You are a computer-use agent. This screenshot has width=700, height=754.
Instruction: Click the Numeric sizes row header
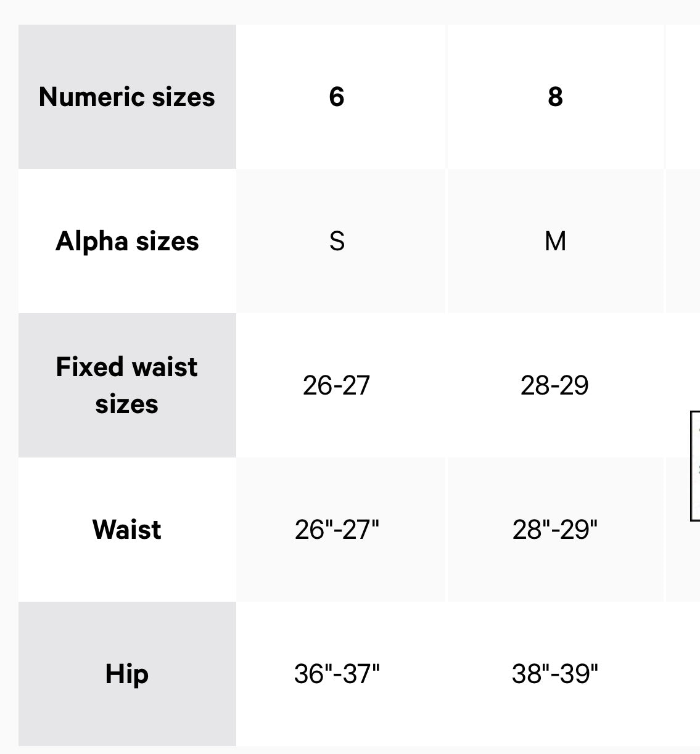click(x=127, y=97)
